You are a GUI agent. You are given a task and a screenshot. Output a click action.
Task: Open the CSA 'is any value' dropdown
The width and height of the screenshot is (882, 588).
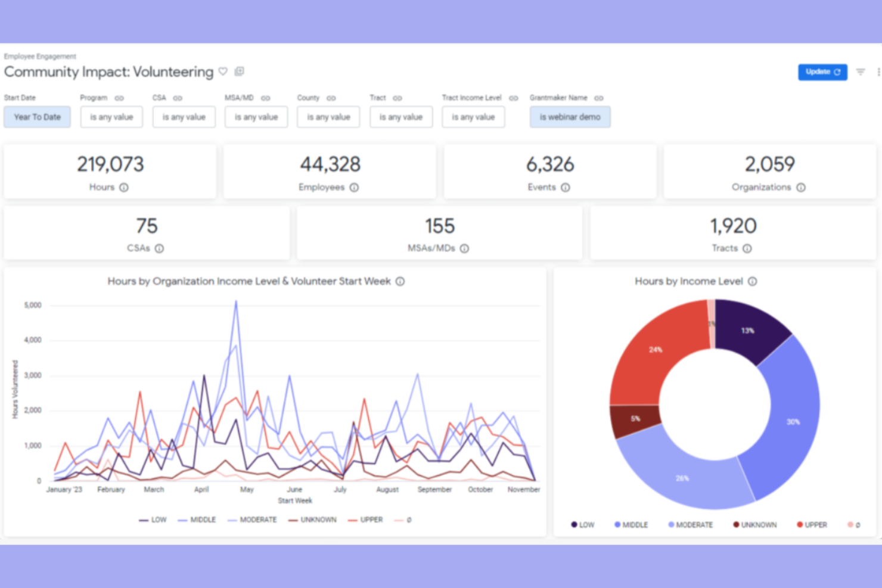(x=184, y=117)
